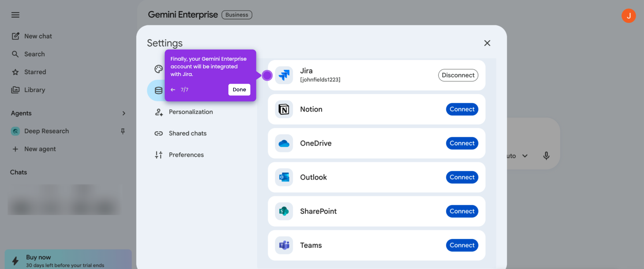Click the Notion logo icon
The image size is (644, 269).
[284, 109]
